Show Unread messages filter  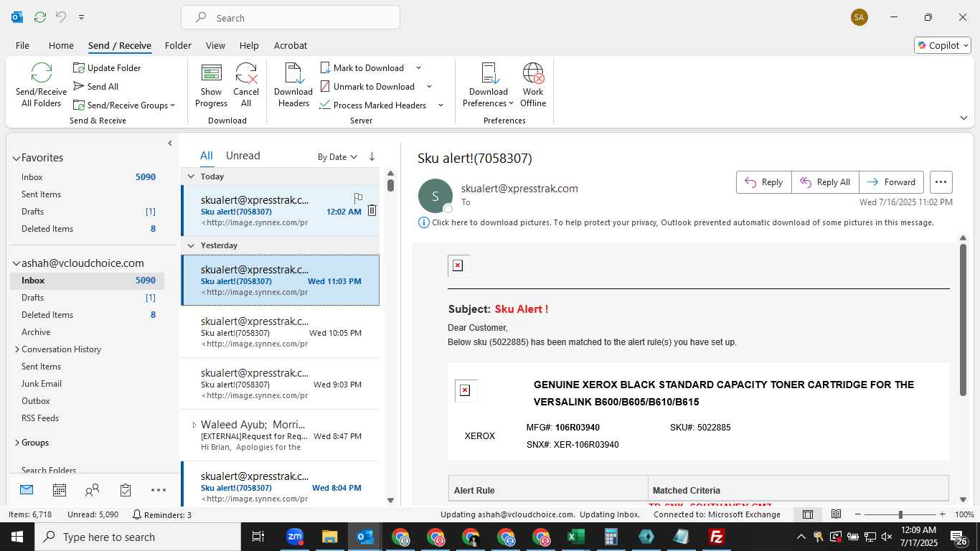point(242,156)
